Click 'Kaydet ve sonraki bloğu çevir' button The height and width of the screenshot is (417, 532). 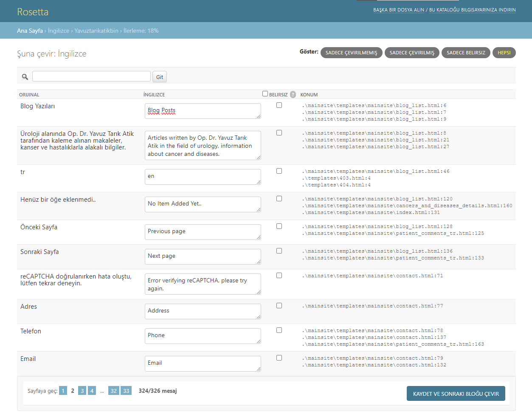(456, 394)
